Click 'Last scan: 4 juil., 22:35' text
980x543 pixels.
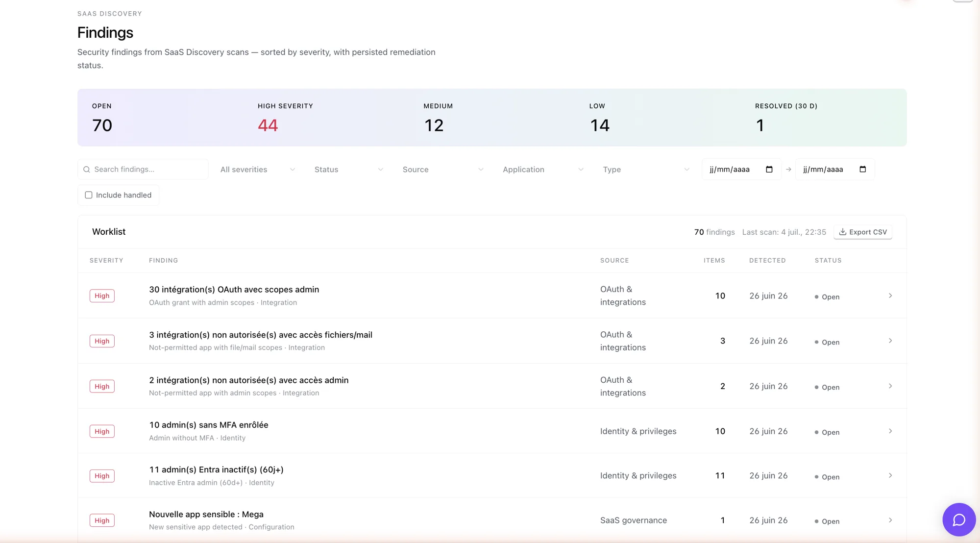[784, 232]
